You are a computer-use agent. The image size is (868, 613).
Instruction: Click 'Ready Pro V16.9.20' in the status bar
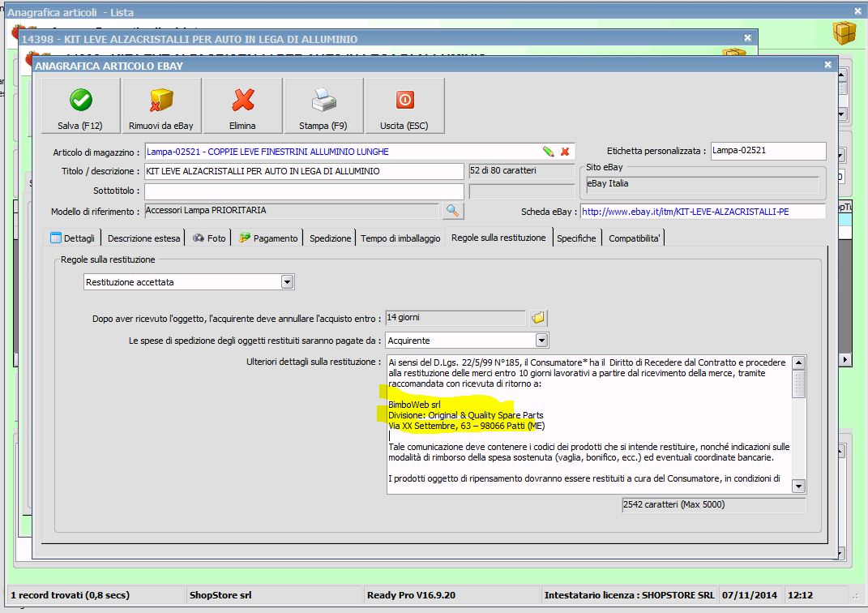tap(411, 595)
